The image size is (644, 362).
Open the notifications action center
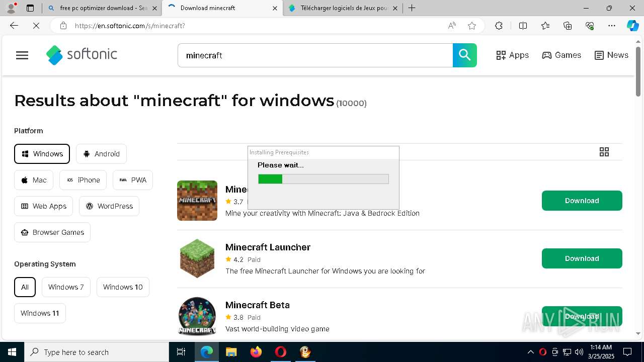pyautogui.click(x=627, y=352)
